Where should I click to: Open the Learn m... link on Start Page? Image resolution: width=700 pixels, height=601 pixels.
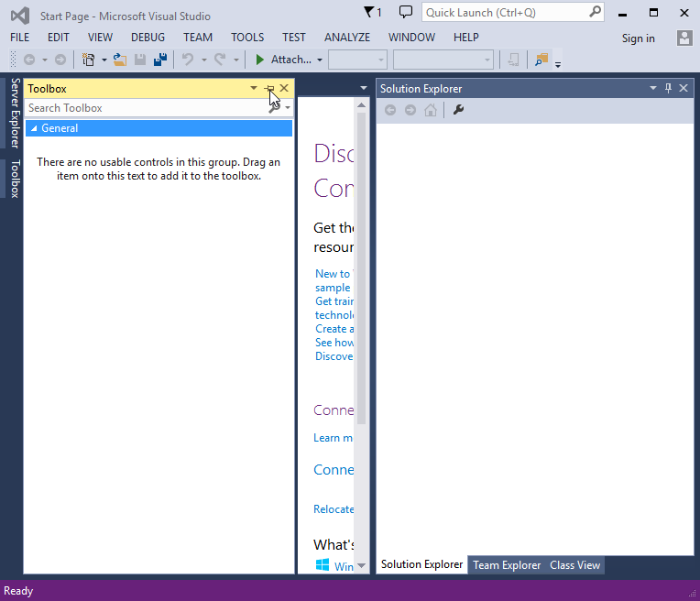(333, 438)
